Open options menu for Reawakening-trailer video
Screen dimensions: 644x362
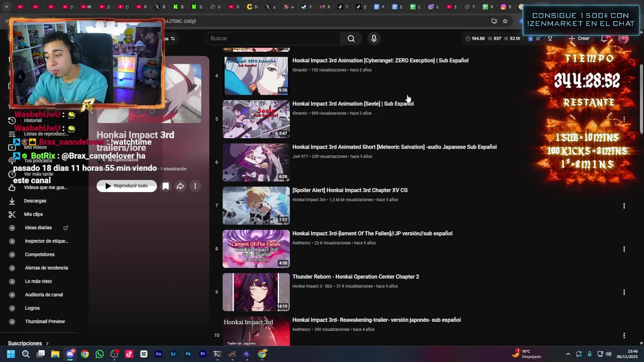click(x=624, y=335)
